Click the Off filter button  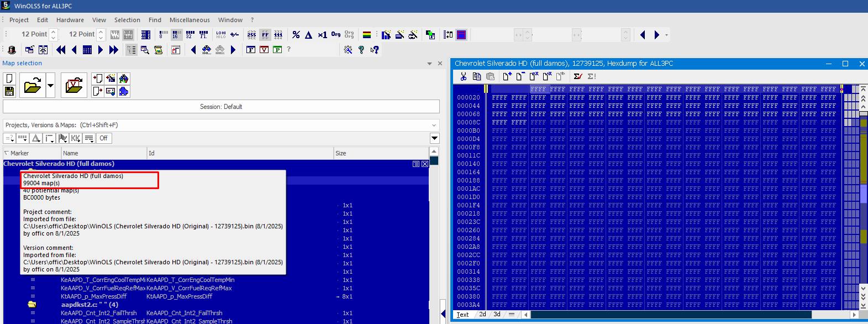point(103,138)
